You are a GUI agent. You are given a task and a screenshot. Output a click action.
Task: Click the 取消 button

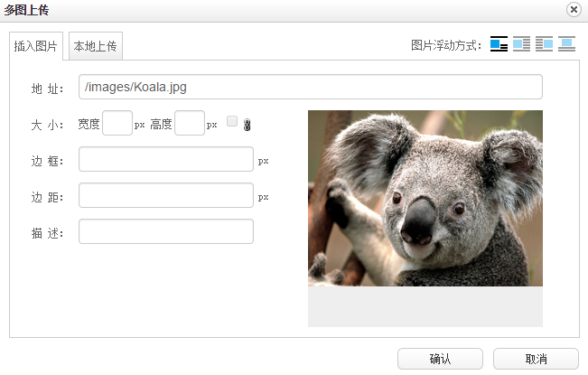[536, 359]
